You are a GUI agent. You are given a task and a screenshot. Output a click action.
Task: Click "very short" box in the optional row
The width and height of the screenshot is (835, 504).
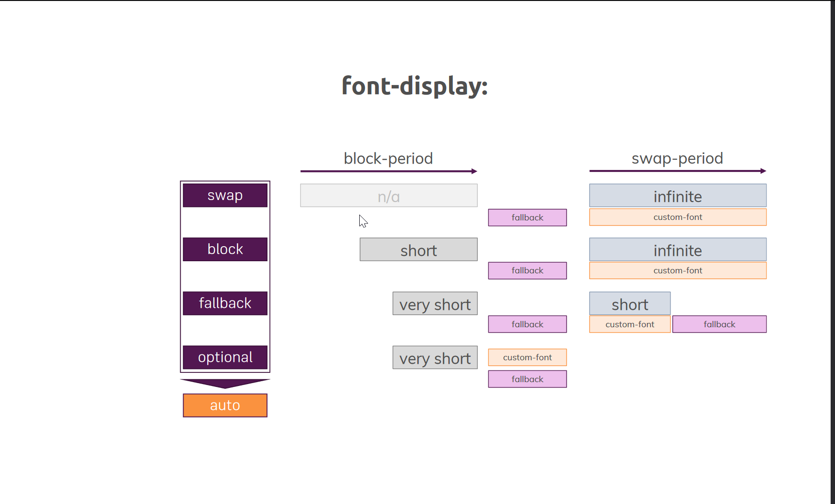435,357
